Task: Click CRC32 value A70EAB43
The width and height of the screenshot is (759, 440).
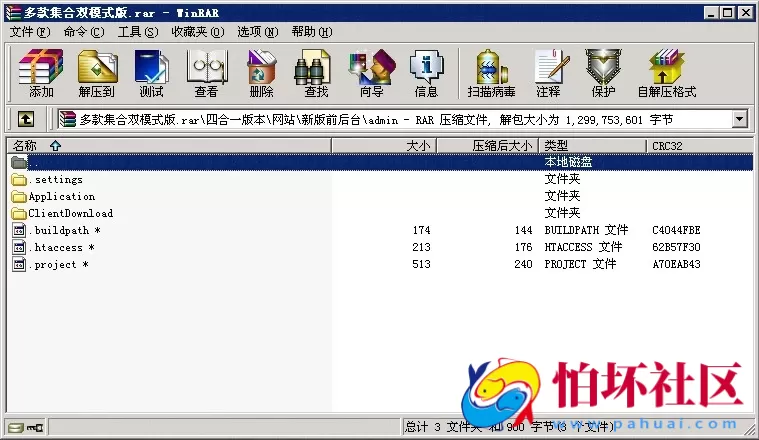Action: pos(676,264)
